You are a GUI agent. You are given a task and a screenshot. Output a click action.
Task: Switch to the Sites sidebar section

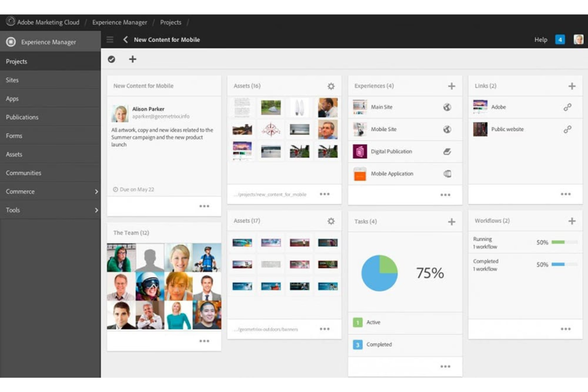[12, 80]
